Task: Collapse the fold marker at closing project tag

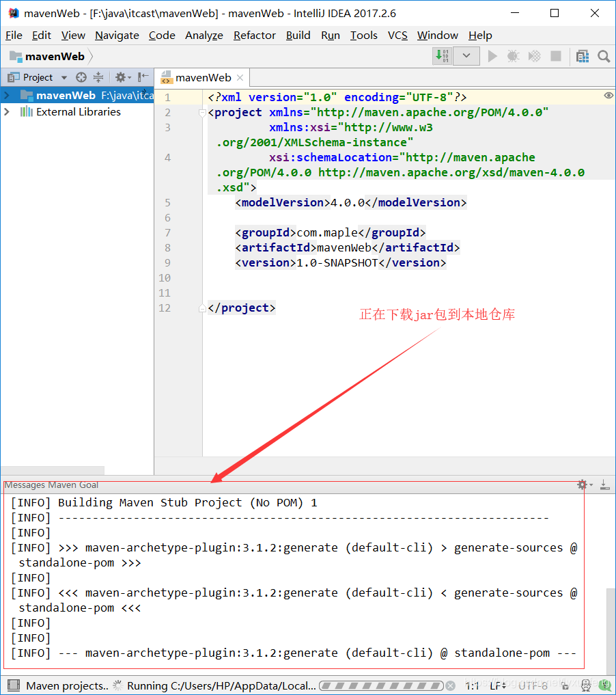Action: tap(202, 308)
